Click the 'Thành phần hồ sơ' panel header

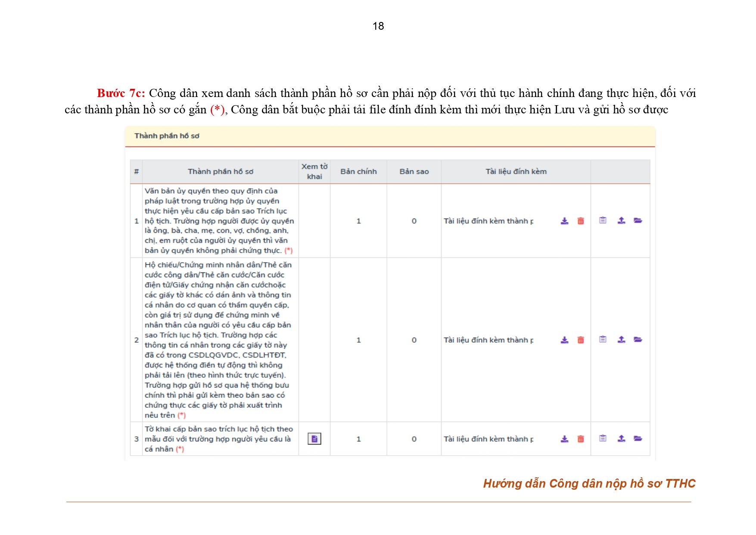pyautogui.click(x=167, y=136)
